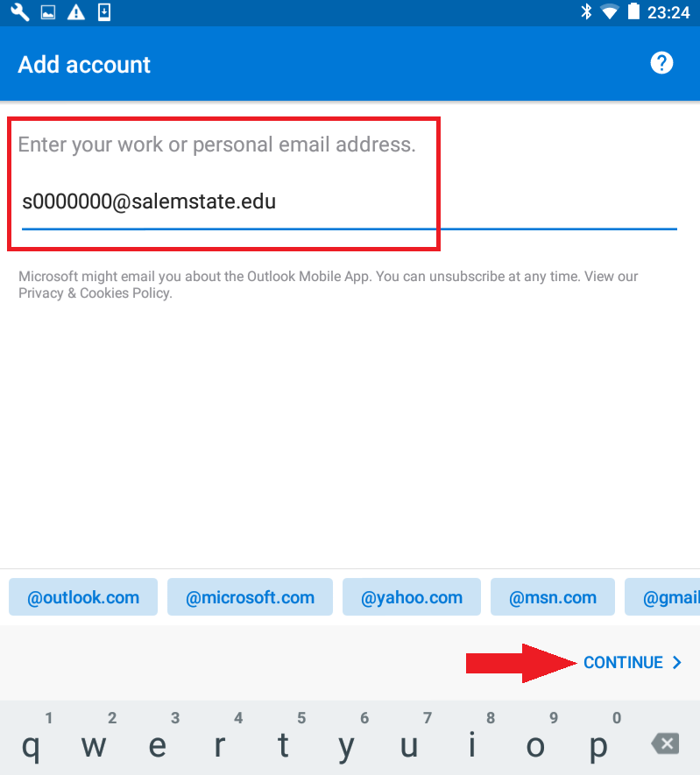The image size is (700, 775).
Task: Choose the @yahoo.com domain chip
Action: (x=412, y=597)
